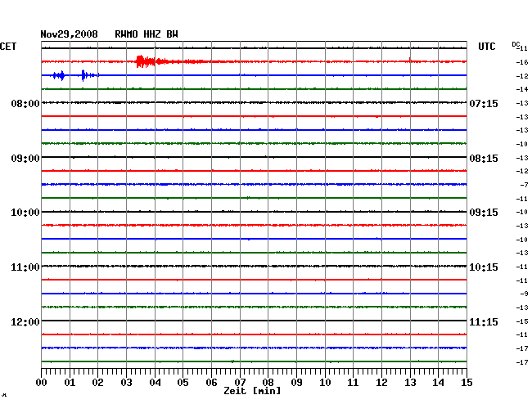Click the channel code 'HHZ'
Image resolution: width=532 pixels, height=404 pixels.
[x=152, y=34]
